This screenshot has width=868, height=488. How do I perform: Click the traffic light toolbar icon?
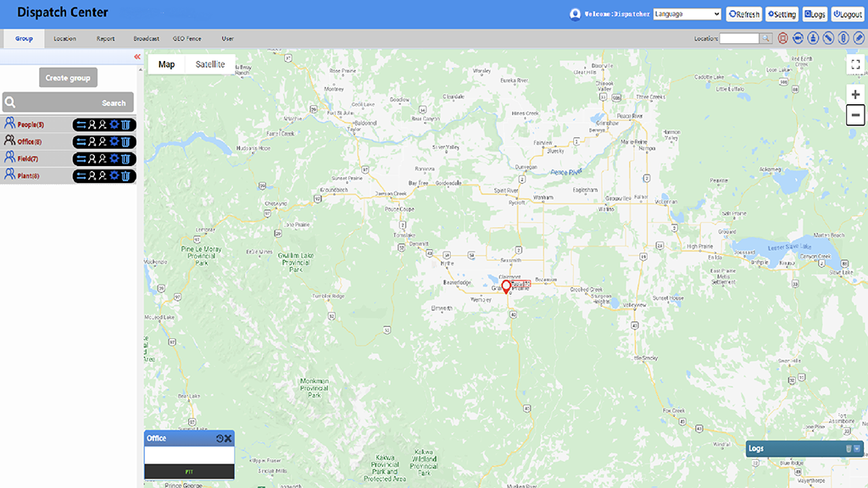(x=843, y=38)
